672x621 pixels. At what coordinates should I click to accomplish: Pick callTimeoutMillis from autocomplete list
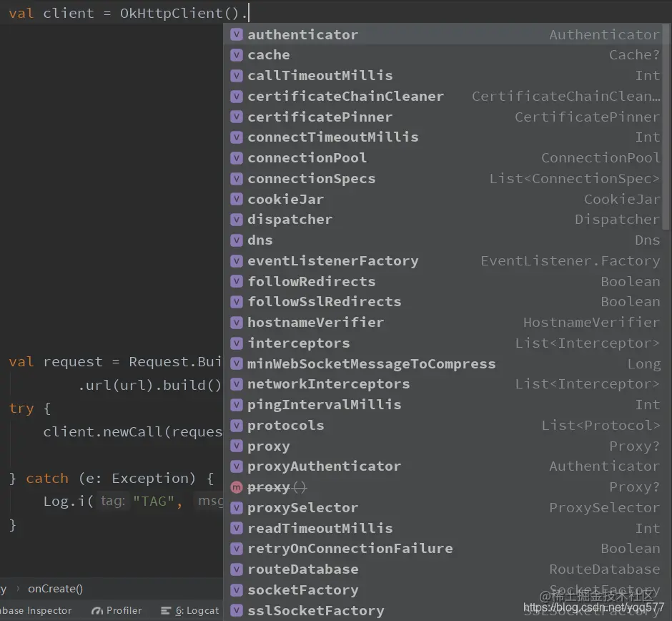(443, 76)
